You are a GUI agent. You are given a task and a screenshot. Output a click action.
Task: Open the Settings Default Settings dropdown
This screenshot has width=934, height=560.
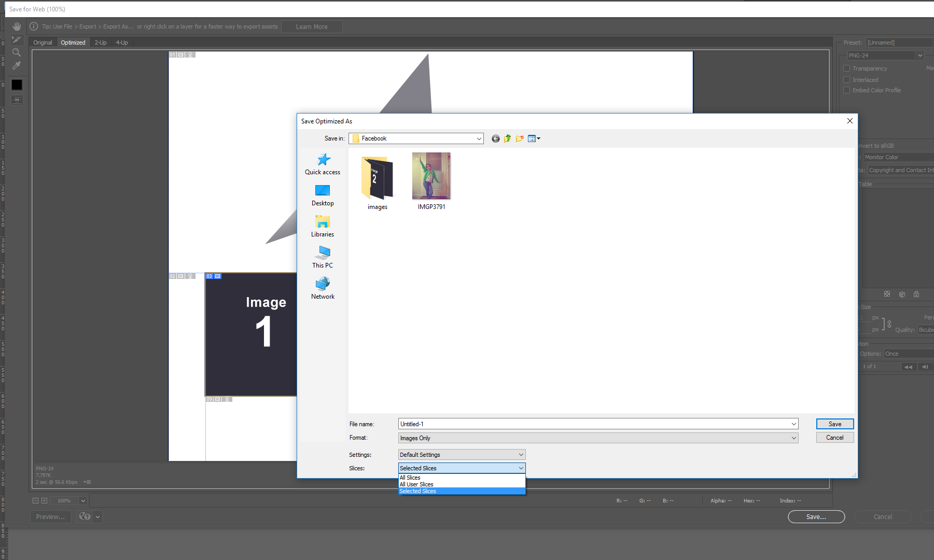pos(462,455)
